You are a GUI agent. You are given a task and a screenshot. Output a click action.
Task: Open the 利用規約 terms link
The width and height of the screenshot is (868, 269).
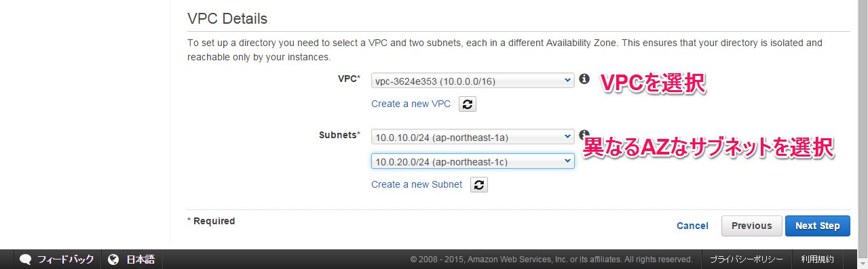click(817, 260)
